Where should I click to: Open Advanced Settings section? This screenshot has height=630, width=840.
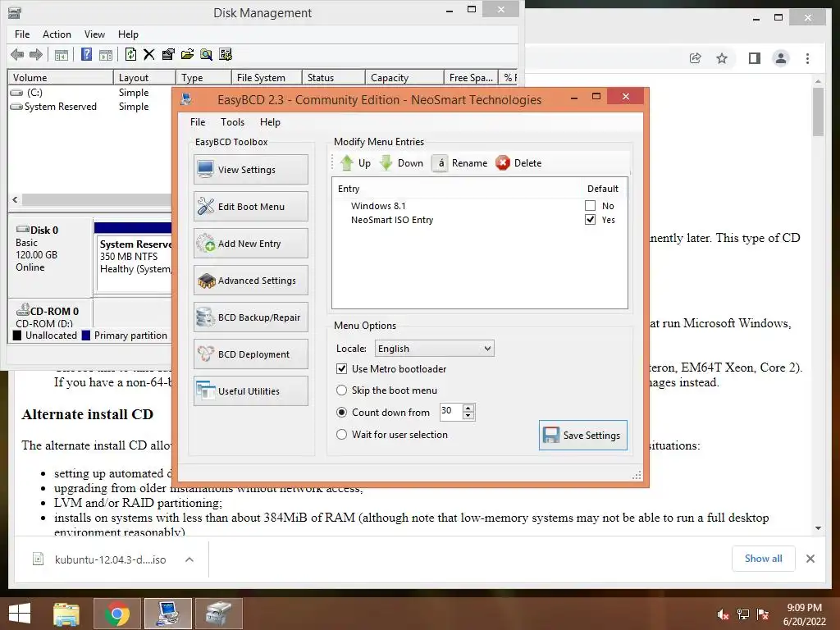click(251, 281)
